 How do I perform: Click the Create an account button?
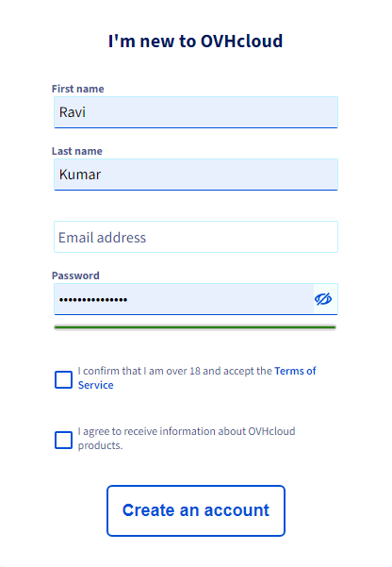(196, 510)
